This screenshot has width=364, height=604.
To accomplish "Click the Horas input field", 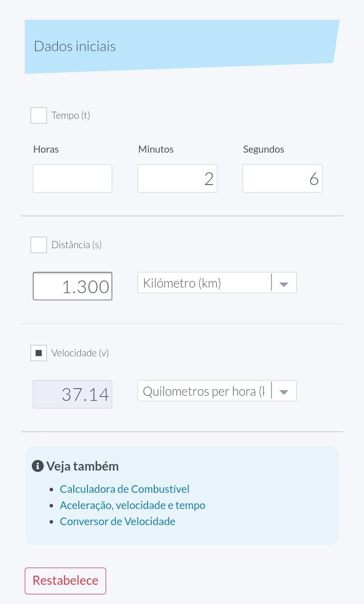I will (72, 178).
